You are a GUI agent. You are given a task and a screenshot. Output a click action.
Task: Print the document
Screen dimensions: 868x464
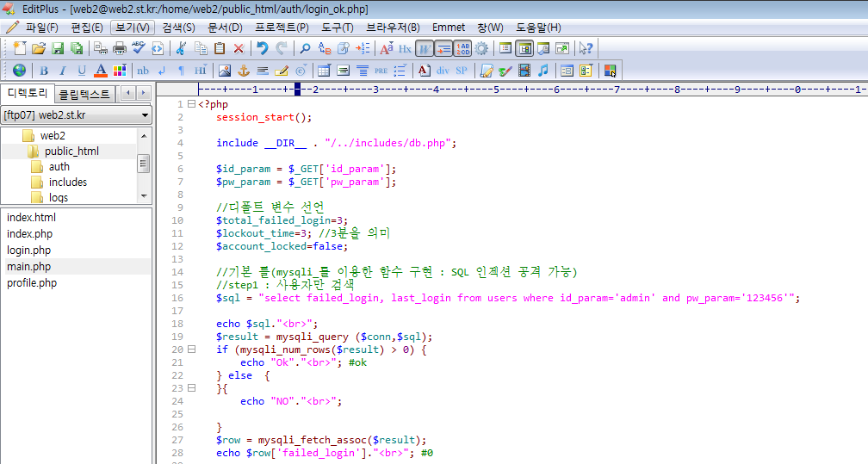coord(119,49)
